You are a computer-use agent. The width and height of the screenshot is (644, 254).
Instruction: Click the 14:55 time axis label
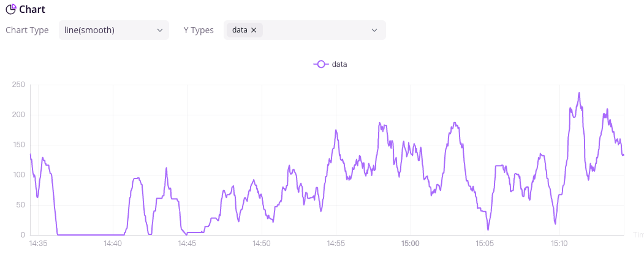[x=336, y=244]
